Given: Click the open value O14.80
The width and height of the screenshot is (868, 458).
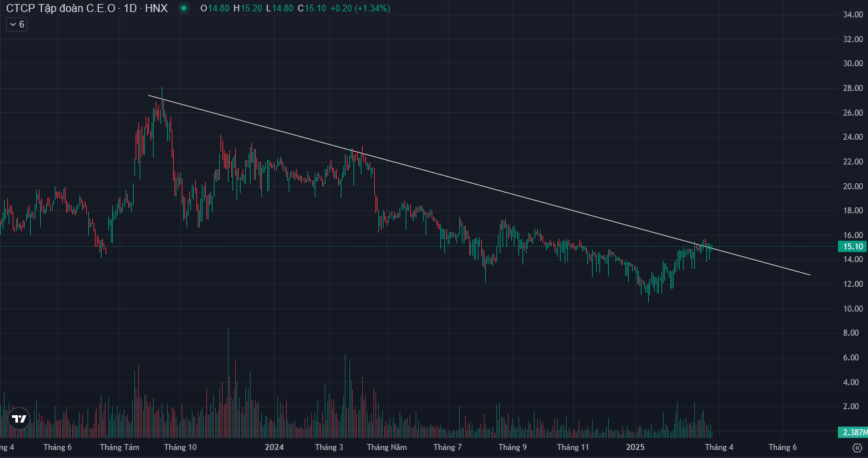Looking at the screenshot, I should click(215, 8).
